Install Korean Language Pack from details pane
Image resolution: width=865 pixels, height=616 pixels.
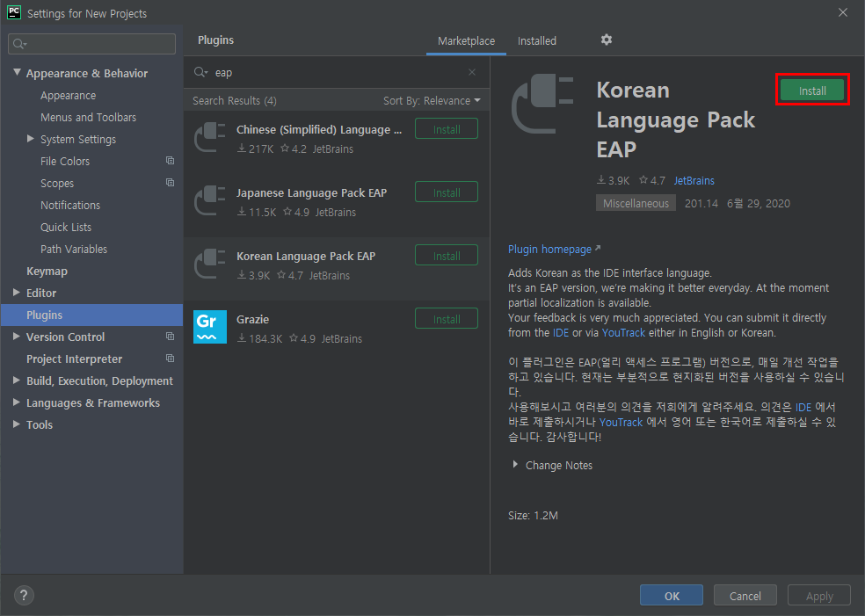tap(812, 91)
